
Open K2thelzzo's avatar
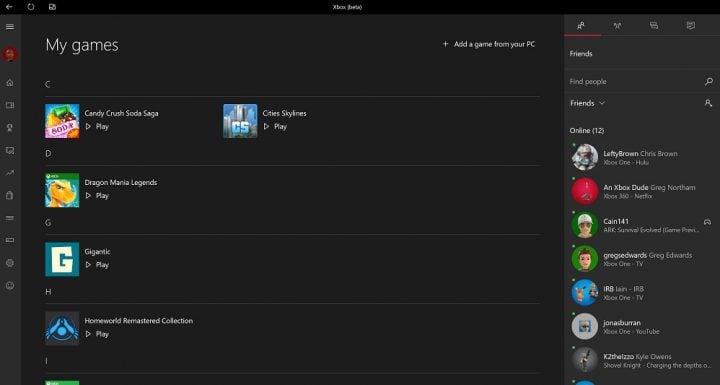coord(585,360)
